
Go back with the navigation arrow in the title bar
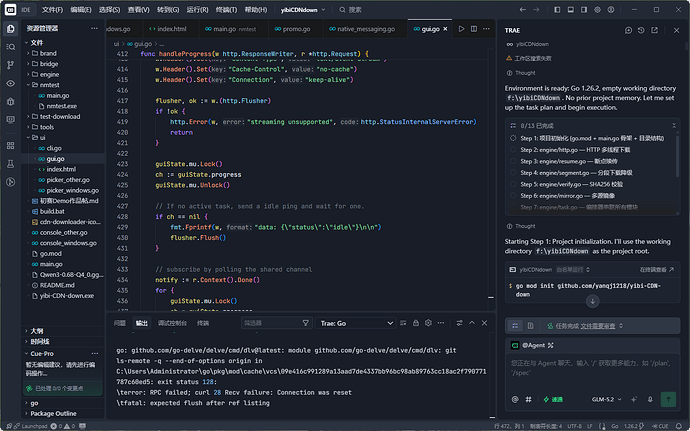pyautogui.click(x=523, y=10)
